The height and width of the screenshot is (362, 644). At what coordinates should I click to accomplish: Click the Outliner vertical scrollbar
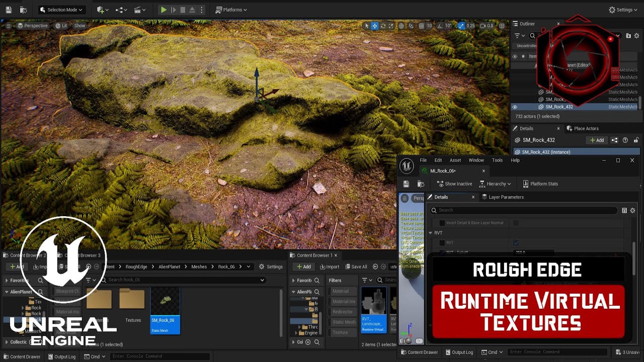click(640, 102)
